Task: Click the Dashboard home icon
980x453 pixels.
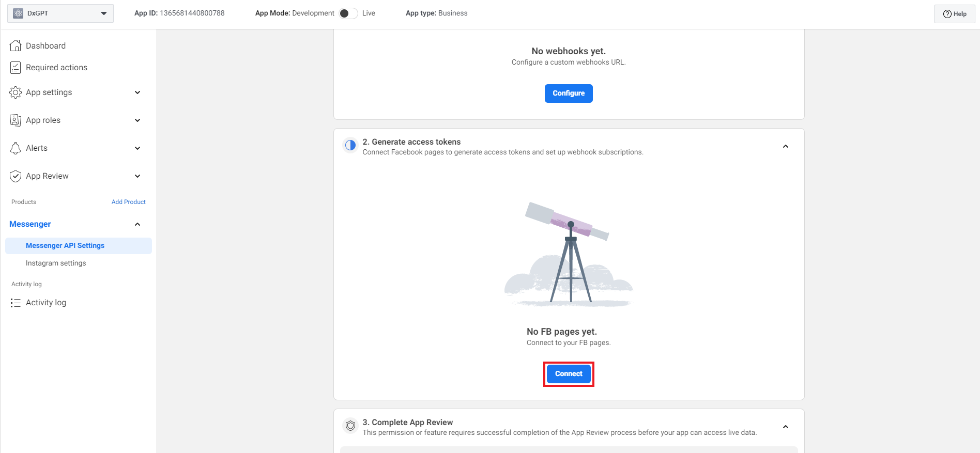Action: tap(16, 45)
